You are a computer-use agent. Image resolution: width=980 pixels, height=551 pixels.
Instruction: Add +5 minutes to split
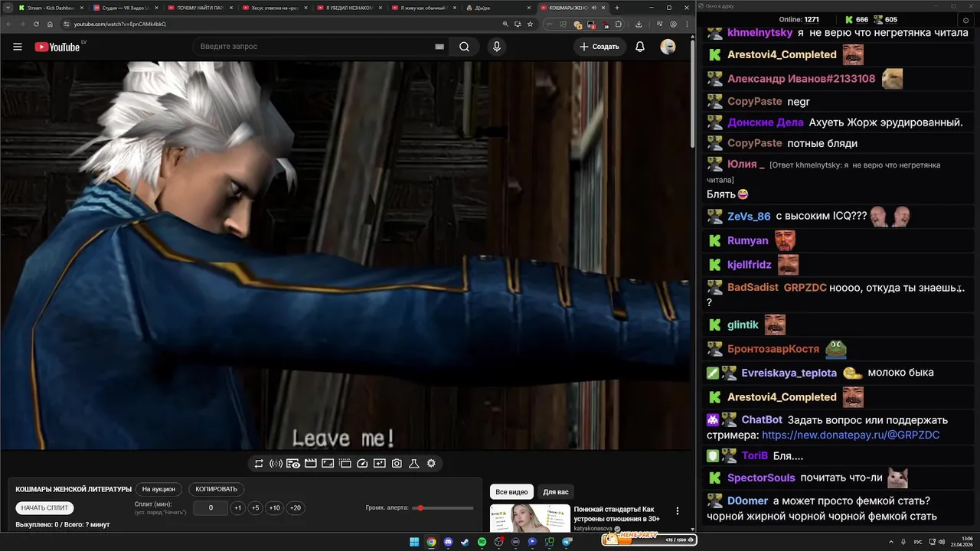coord(256,508)
